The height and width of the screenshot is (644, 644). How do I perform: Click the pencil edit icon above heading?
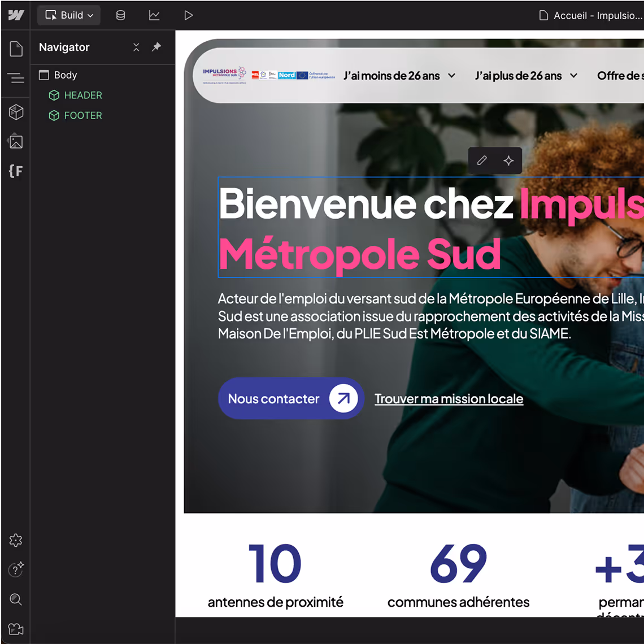[x=482, y=160]
